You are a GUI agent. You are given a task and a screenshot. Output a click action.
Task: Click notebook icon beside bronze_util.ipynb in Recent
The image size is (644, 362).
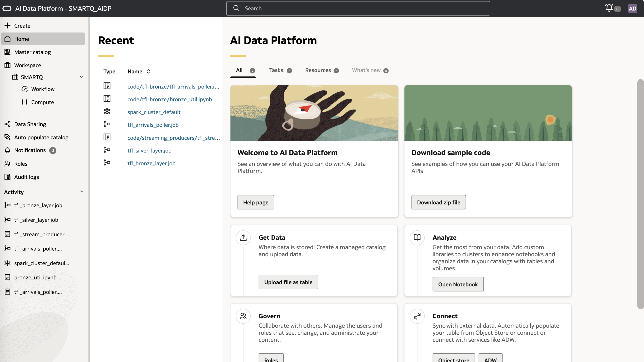click(x=107, y=99)
